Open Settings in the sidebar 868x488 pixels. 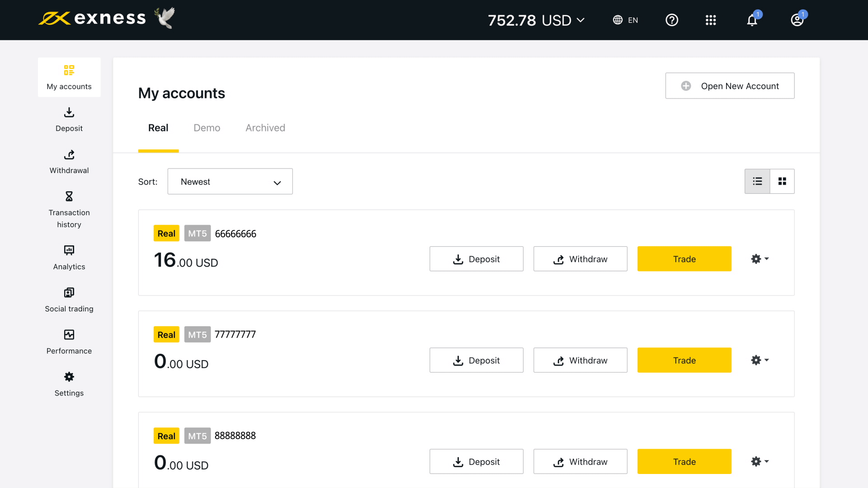[x=69, y=384]
